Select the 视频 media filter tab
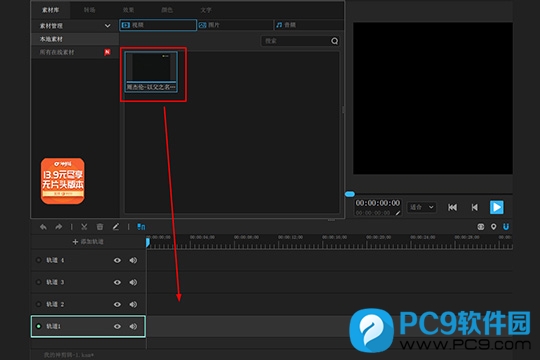This screenshot has height=360, width=540. coord(158,25)
